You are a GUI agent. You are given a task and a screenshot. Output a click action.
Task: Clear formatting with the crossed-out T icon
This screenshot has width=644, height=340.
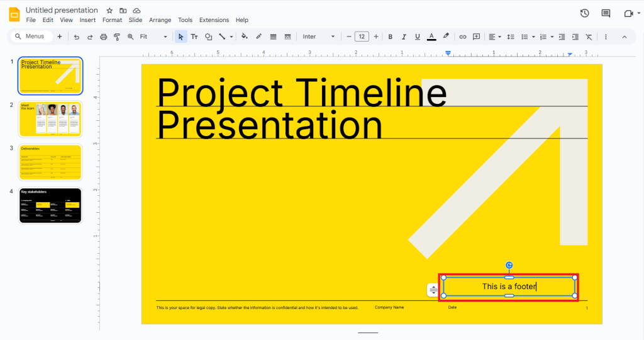click(589, 37)
